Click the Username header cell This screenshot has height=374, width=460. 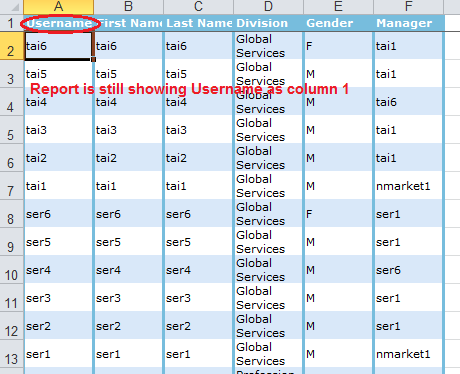click(59, 23)
